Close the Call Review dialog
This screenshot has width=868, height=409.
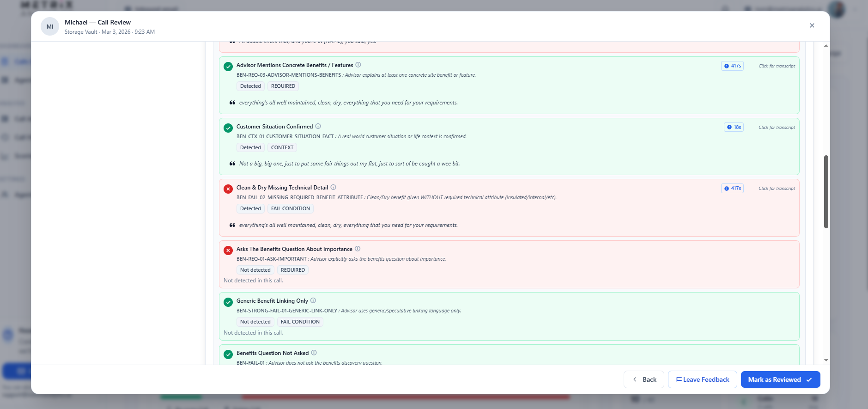click(812, 25)
